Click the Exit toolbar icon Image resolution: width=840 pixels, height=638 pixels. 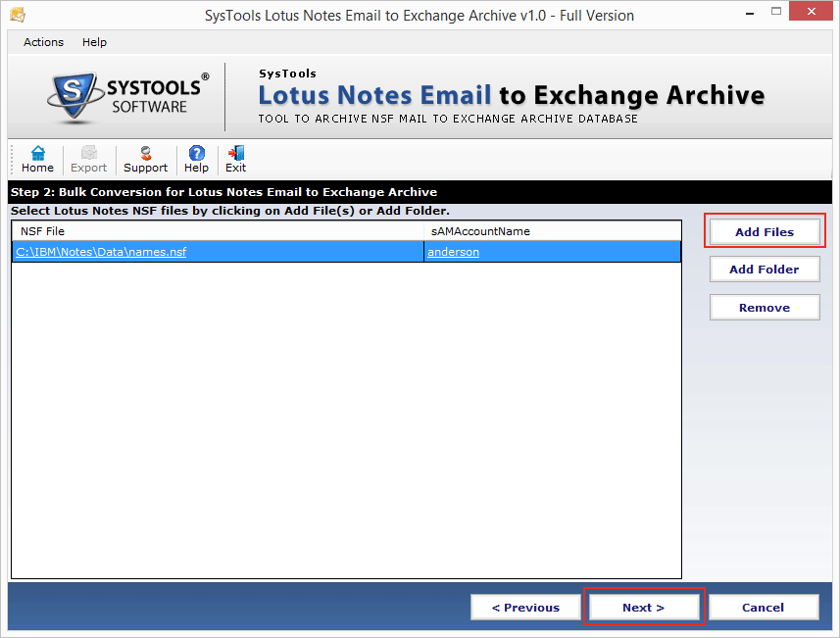(x=235, y=159)
